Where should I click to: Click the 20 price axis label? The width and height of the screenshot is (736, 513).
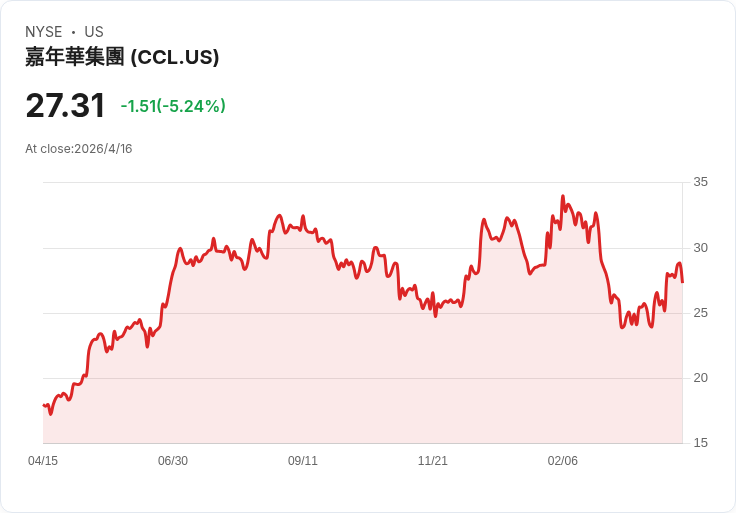pos(701,378)
